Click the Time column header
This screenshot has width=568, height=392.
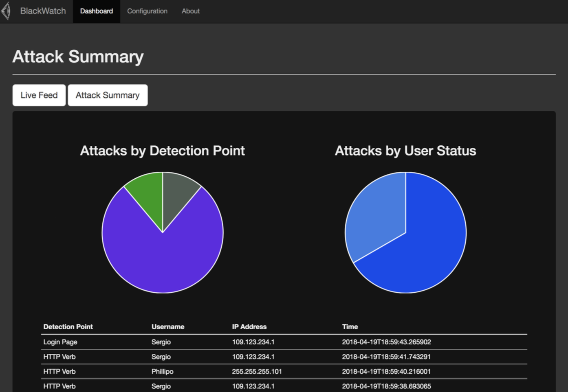point(350,326)
